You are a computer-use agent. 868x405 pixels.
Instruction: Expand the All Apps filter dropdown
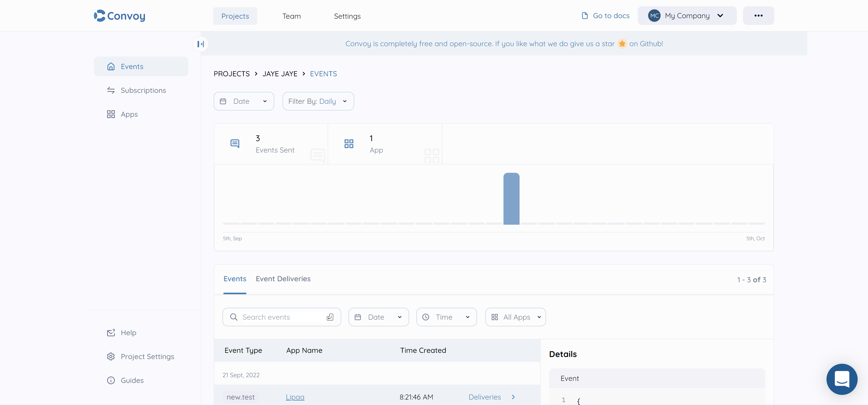click(x=515, y=317)
